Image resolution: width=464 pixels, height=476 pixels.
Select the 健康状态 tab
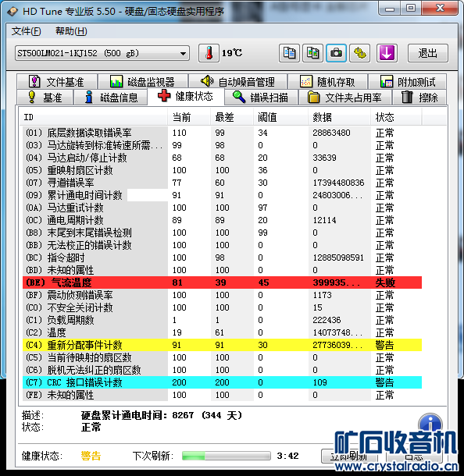[x=186, y=96]
